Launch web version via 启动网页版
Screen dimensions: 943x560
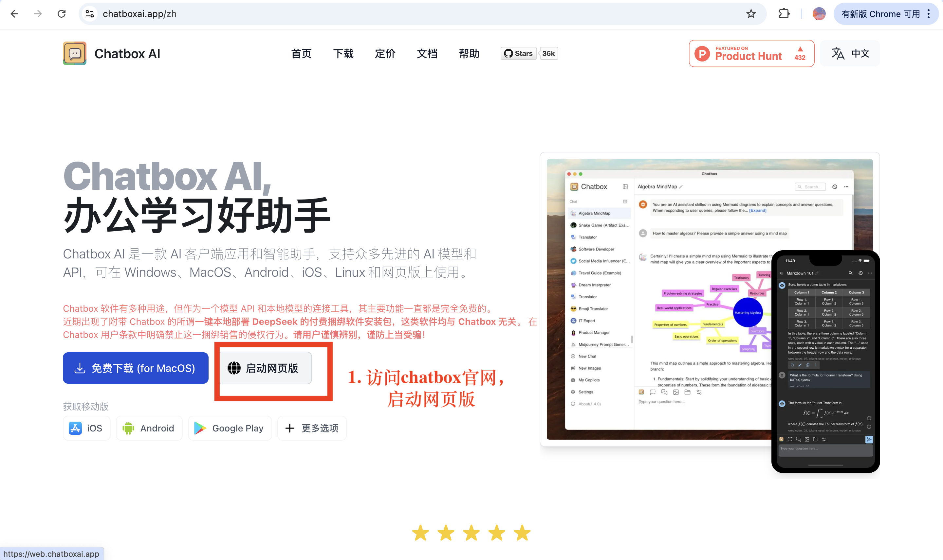265,368
